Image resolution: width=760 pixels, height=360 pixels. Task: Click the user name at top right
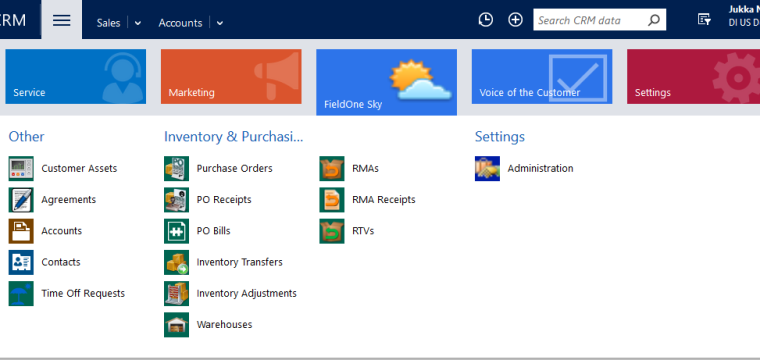(744, 9)
